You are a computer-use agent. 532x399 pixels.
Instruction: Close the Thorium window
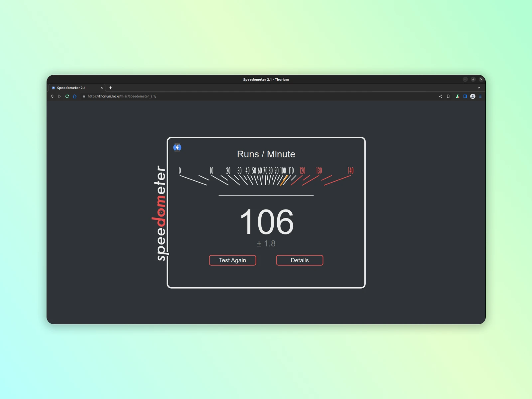click(481, 79)
